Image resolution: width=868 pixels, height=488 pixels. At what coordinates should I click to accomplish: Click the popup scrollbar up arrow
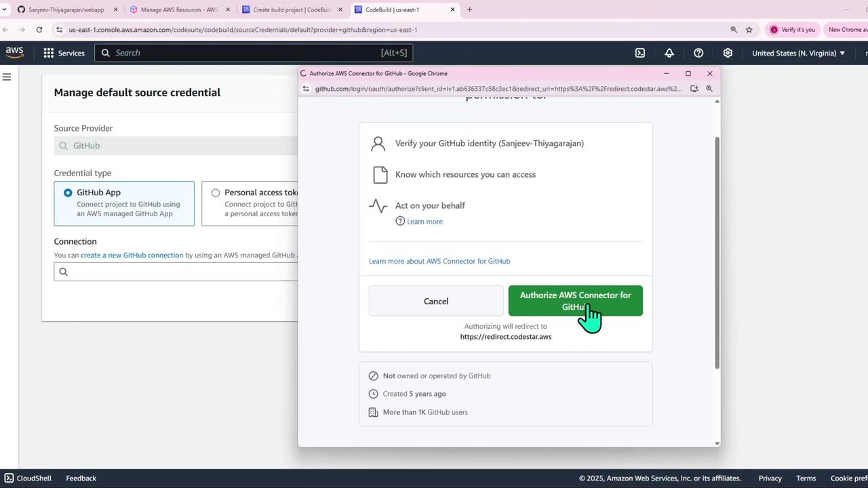(x=717, y=101)
